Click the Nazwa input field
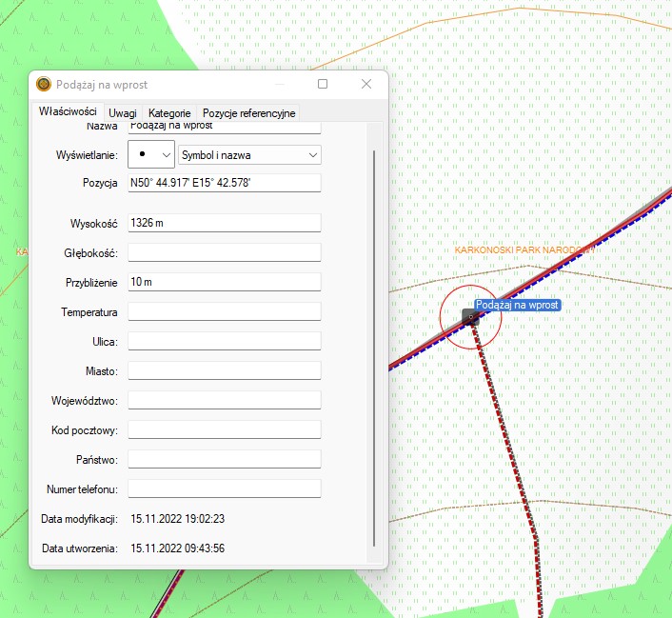Image resolution: width=672 pixels, height=618 pixels. (x=224, y=127)
